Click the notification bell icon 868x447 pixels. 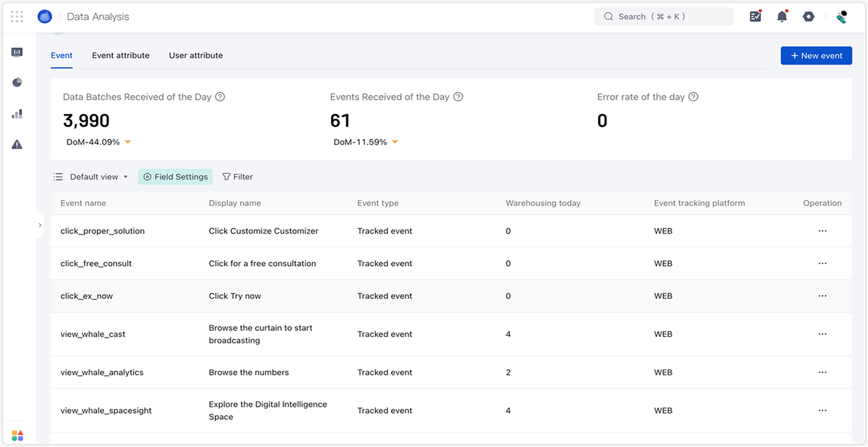782,17
